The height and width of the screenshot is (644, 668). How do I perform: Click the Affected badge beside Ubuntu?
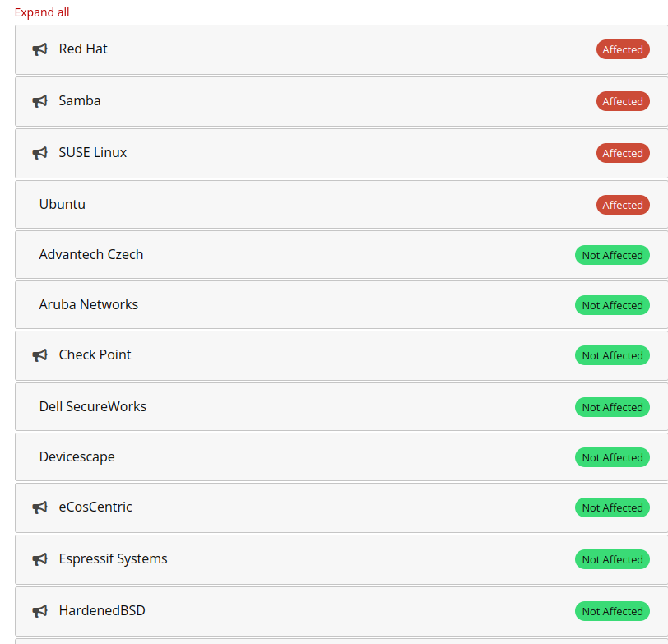point(623,204)
